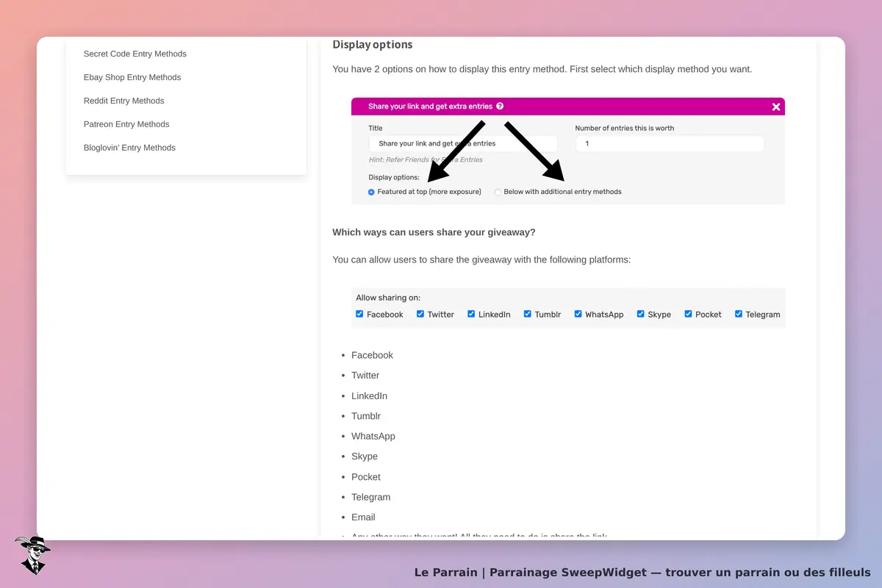
Task: Click the Title input field
Action: click(462, 143)
